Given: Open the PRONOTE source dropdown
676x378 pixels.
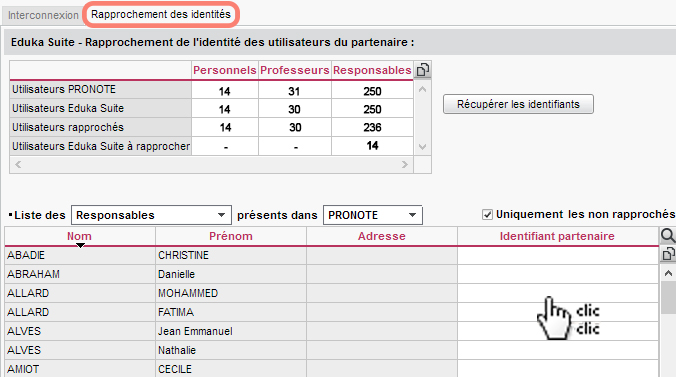Looking at the screenshot, I should pyautogui.click(x=372, y=215).
